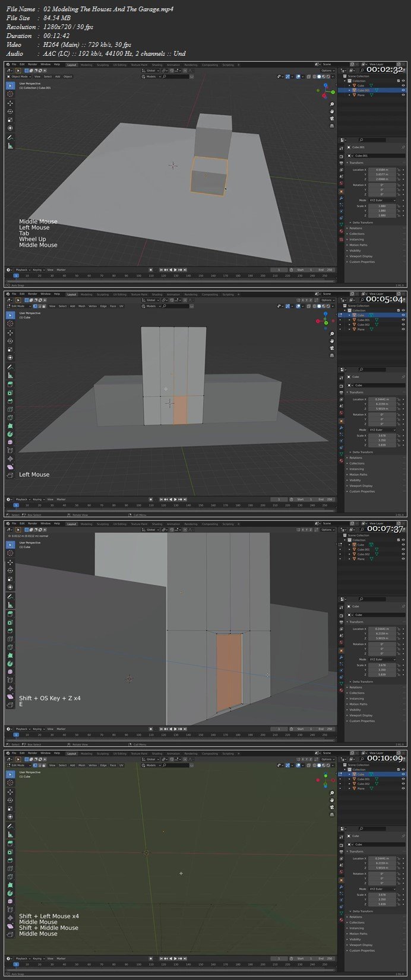Open Active Tool settings tab in 00:02:32 frame
This screenshot has height=980, width=411.
[x=342, y=147]
